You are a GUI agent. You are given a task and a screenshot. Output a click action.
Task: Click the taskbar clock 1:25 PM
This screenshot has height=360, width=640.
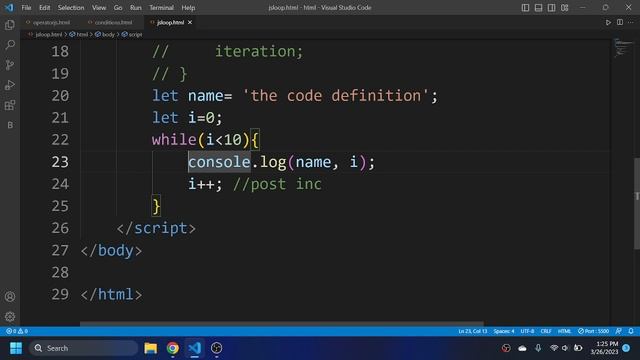[604, 348]
